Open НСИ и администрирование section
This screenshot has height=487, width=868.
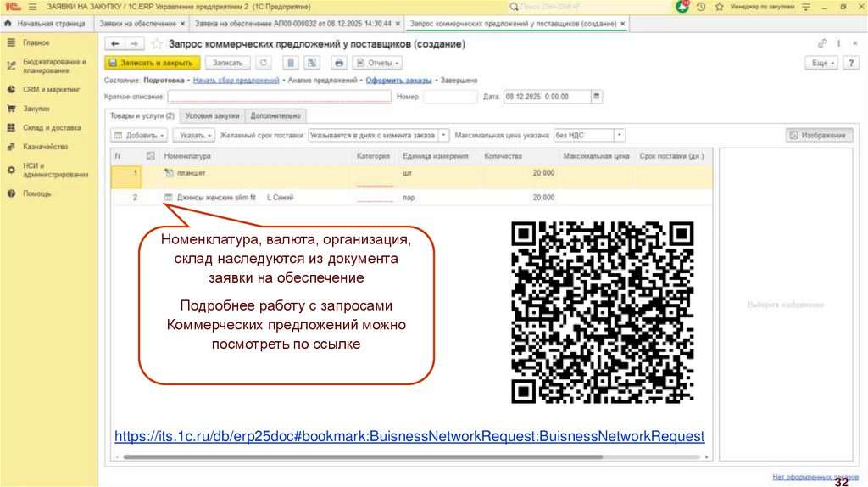coord(55,170)
